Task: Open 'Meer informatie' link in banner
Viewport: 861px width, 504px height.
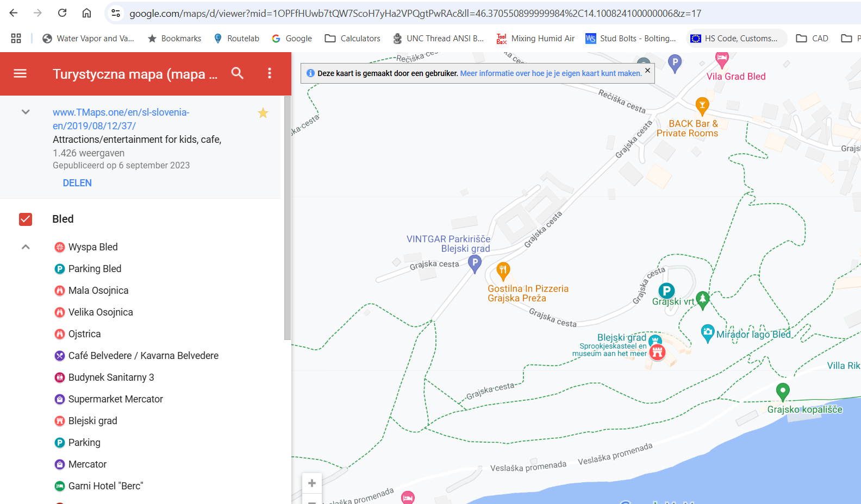Action: (x=551, y=73)
